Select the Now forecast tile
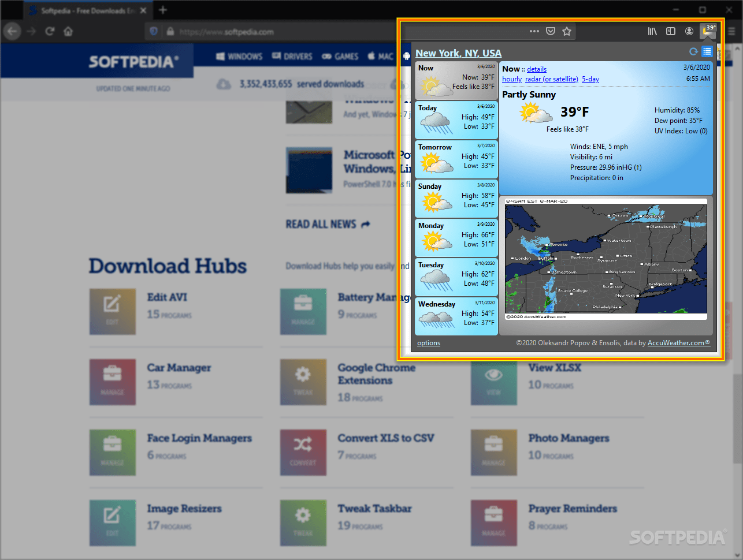The height and width of the screenshot is (560, 743). pyautogui.click(x=456, y=81)
